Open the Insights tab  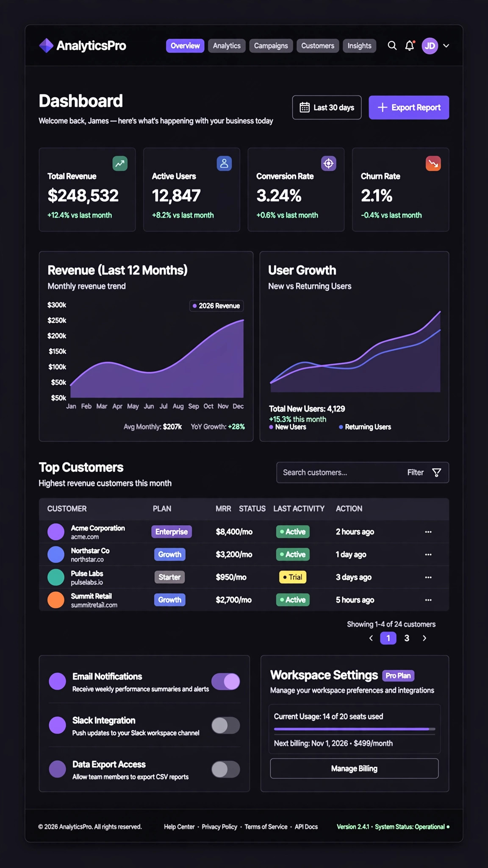point(359,46)
